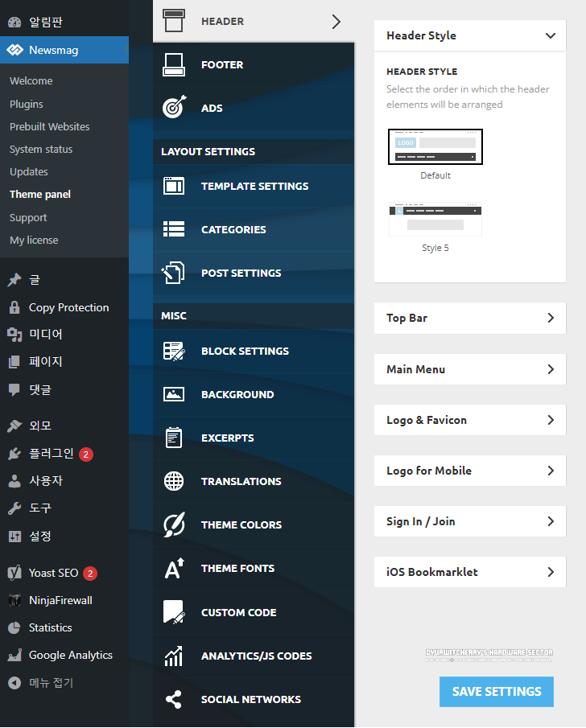Open the Footer settings tab
This screenshot has height=728, width=586.
point(254,64)
